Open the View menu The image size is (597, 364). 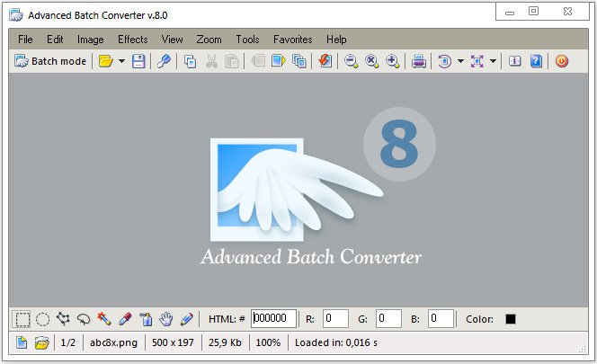pyautogui.click(x=172, y=40)
